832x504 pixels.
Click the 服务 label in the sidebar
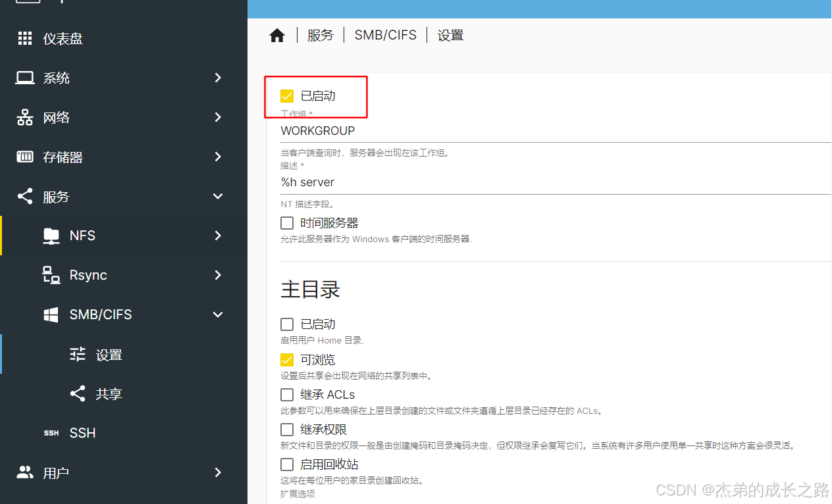pyautogui.click(x=57, y=197)
